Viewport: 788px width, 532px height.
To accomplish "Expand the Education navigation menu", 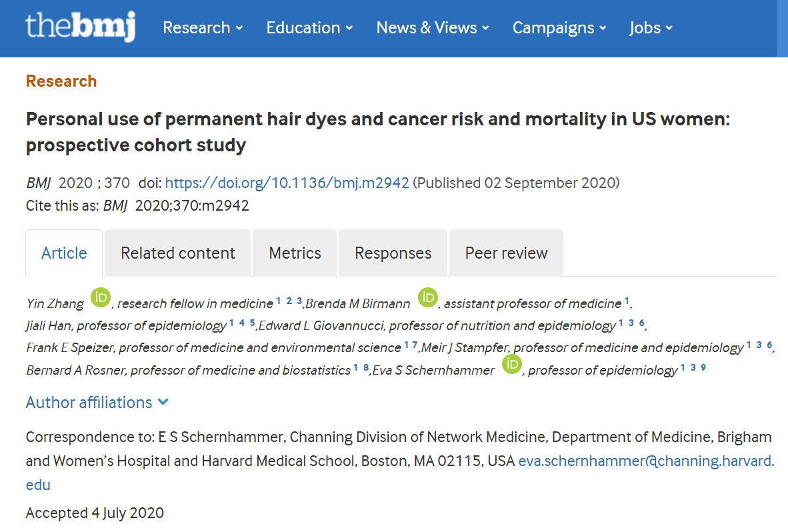I will (x=309, y=28).
